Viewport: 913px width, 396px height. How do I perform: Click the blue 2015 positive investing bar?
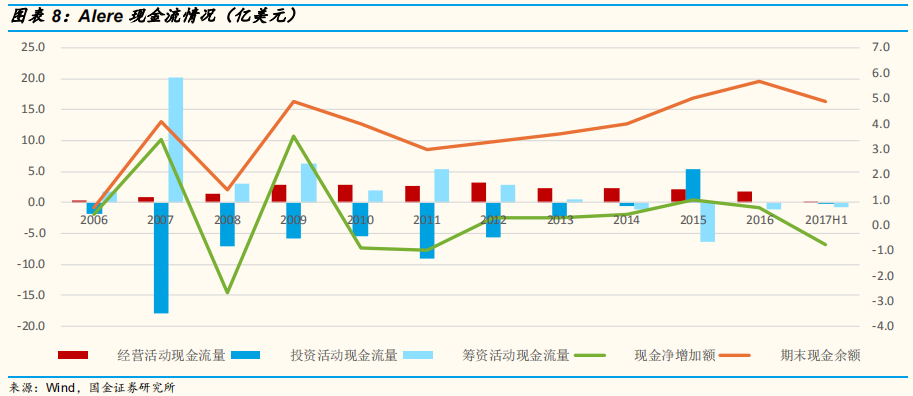(693, 186)
